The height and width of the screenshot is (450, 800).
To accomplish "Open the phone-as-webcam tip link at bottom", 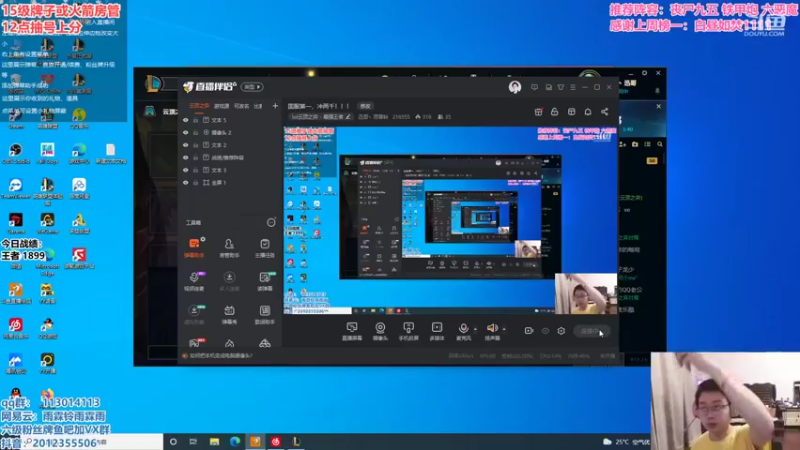I will (221, 356).
